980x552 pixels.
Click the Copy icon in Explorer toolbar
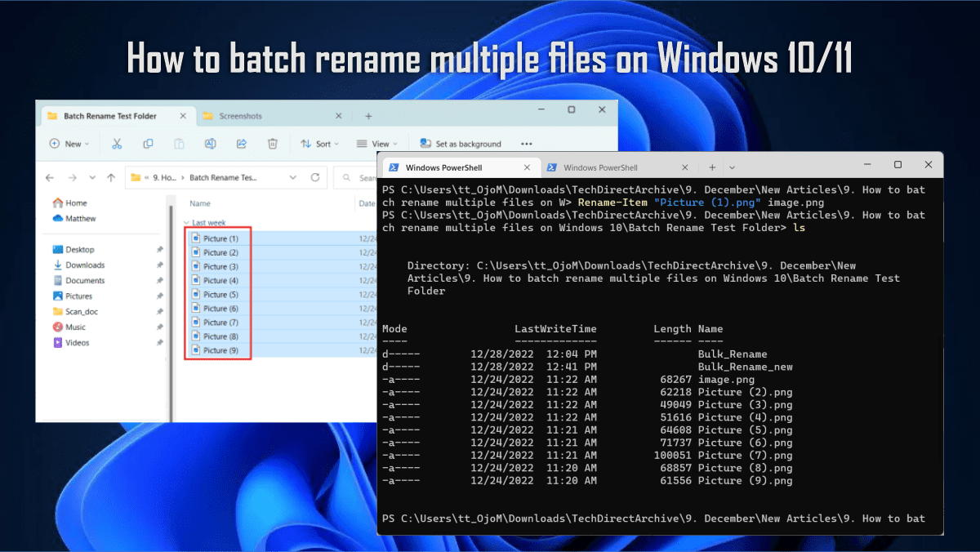click(x=148, y=144)
